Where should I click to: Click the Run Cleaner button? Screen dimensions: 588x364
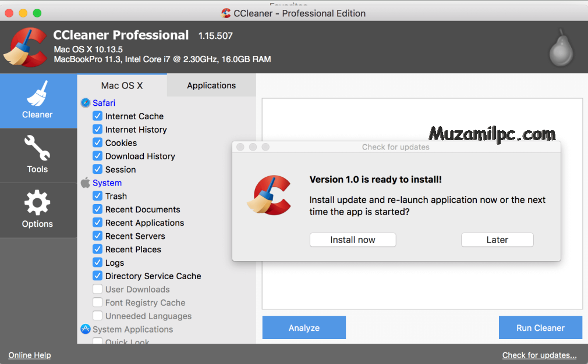coord(540,328)
